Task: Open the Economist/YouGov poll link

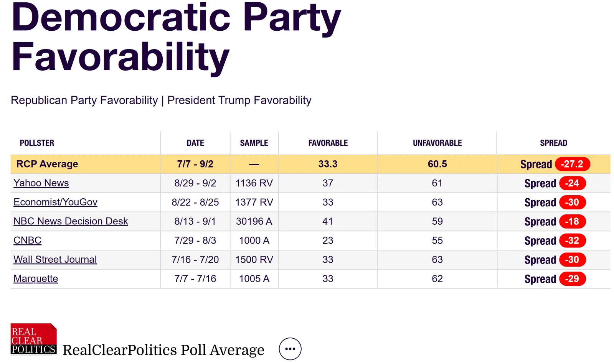Action: click(x=55, y=203)
